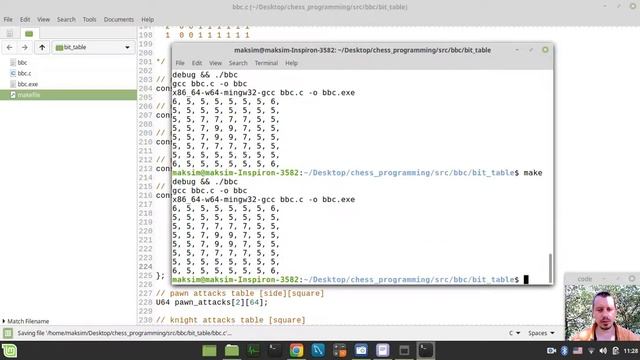Open the blue editor app icon in taskbar

(x=318, y=350)
